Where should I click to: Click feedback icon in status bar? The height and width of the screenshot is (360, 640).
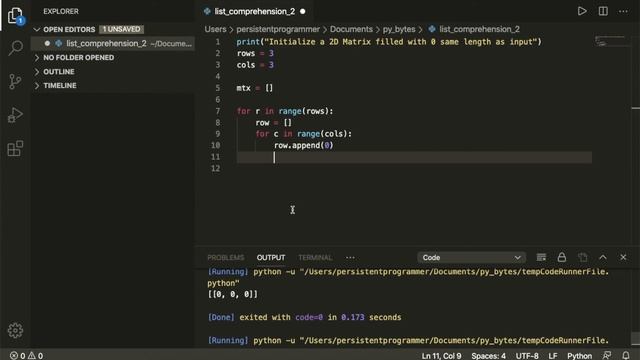click(607, 356)
